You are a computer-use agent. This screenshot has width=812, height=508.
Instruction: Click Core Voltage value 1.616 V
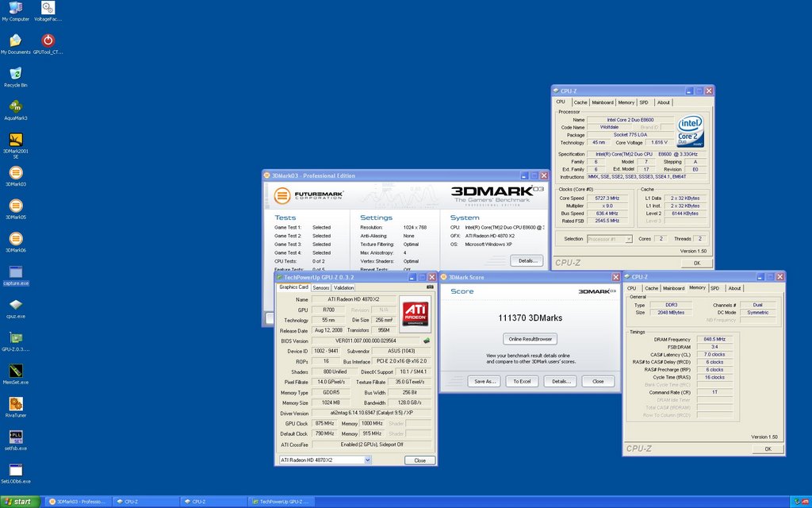(658, 143)
